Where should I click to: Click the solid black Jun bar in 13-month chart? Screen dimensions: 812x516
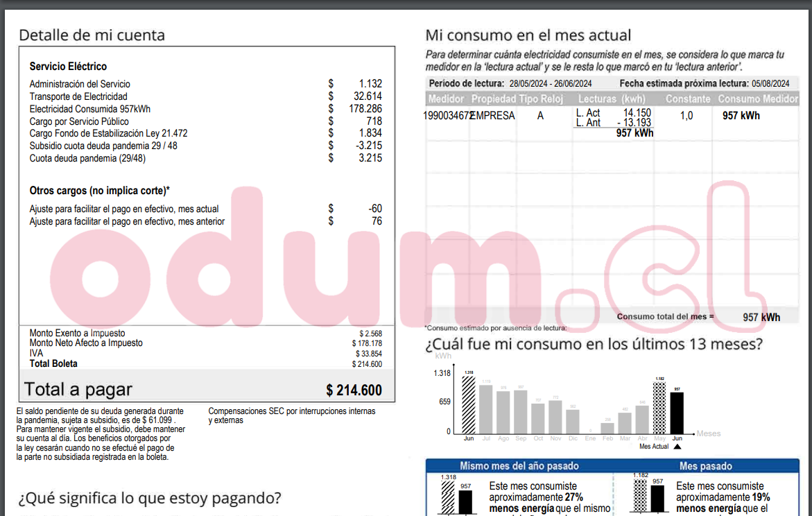pos(677,413)
